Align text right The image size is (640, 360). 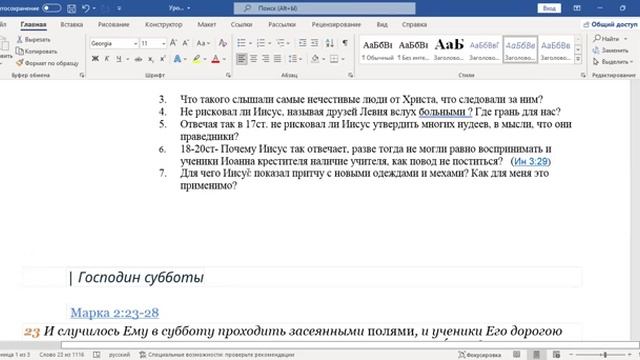(x=266, y=59)
